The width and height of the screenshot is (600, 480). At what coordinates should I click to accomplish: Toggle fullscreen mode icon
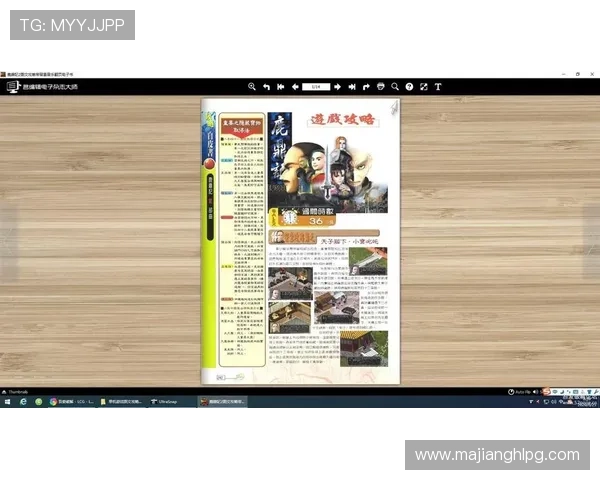(x=423, y=87)
